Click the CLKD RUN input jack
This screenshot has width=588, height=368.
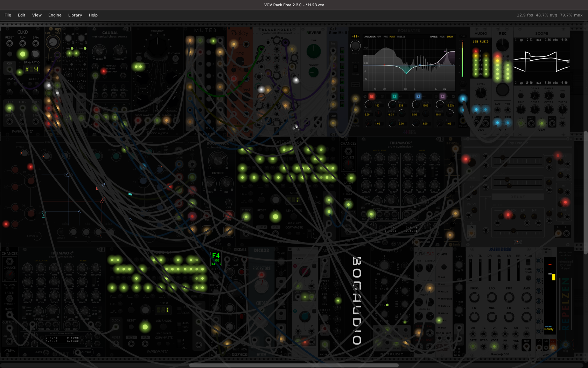tap(22, 43)
